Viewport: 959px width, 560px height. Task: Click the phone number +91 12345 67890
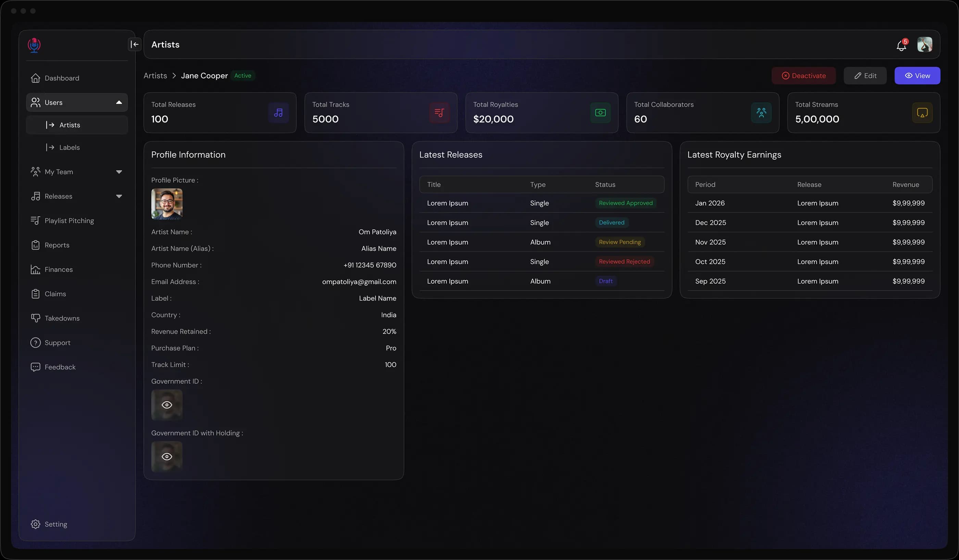[370, 265]
